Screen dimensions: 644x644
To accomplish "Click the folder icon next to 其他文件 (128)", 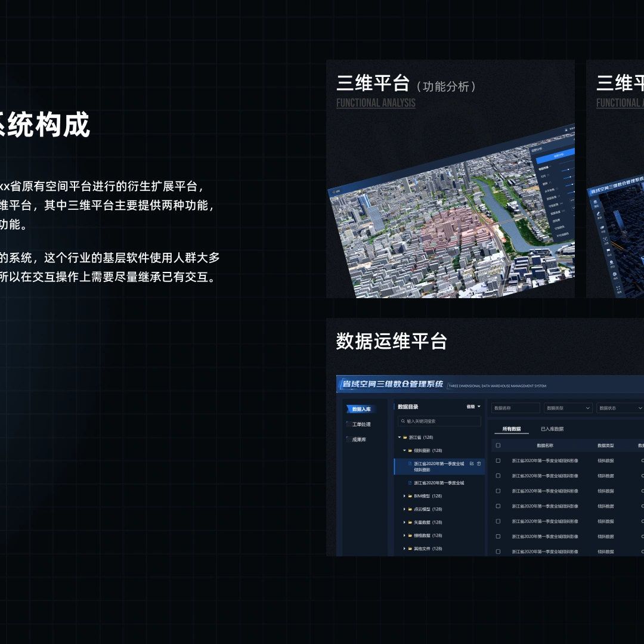I will (x=410, y=549).
